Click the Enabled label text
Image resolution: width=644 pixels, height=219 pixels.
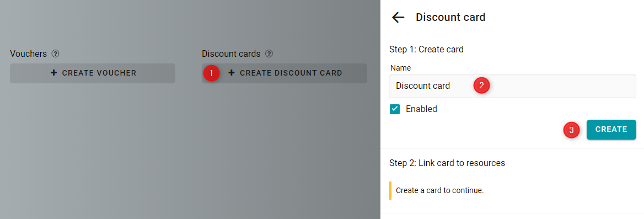point(421,109)
